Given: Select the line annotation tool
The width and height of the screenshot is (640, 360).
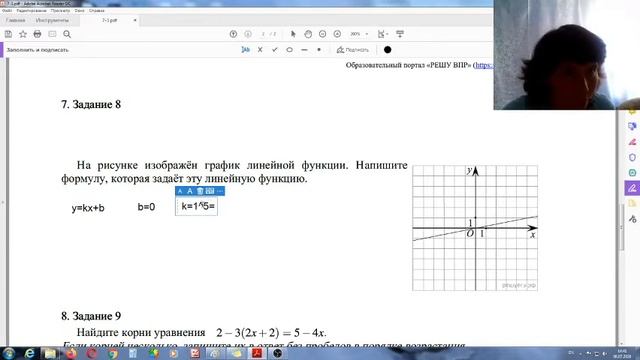Looking at the screenshot, I should click(x=304, y=50).
